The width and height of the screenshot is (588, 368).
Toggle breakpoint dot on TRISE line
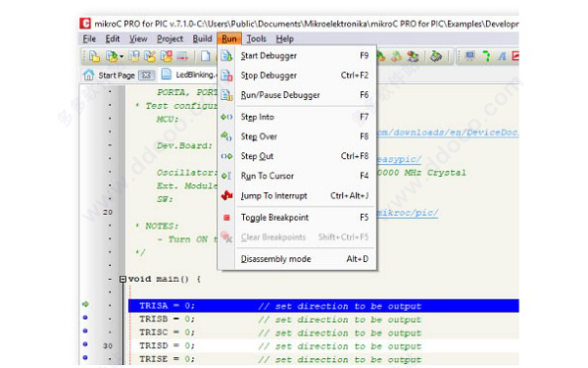point(85,357)
